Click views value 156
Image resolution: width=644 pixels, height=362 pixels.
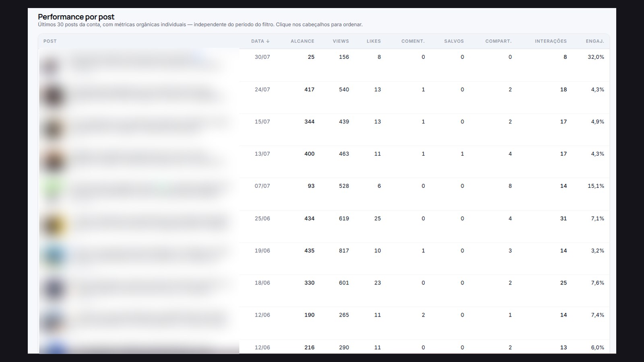344,57
